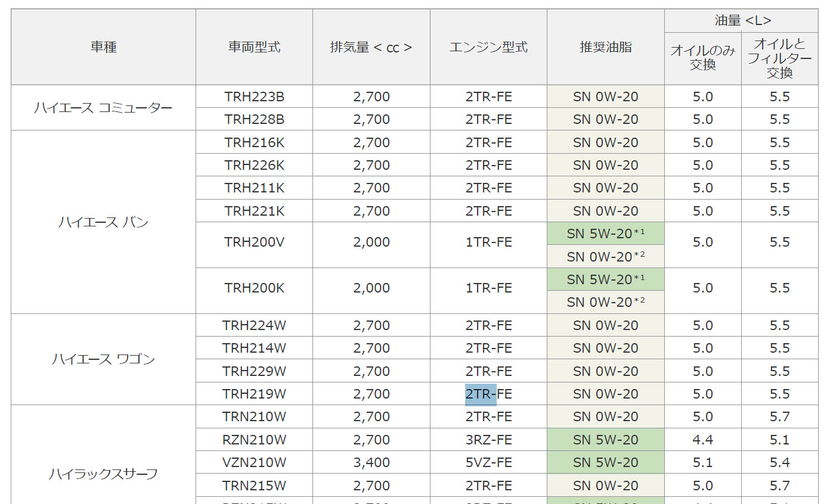Image resolution: width=830 pixels, height=504 pixels.
Task: Click the 5.0 value in TRH216K row
Action: click(703, 142)
